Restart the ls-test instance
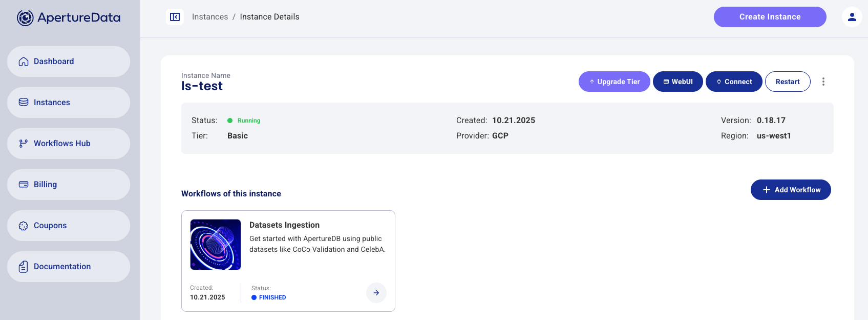The image size is (868, 320). click(x=787, y=82)
